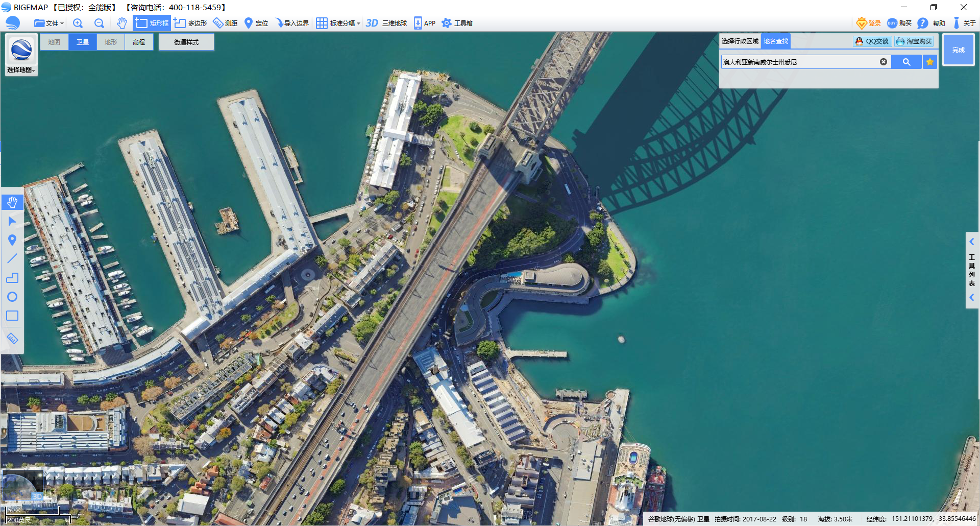
Task: Select the circle drawing tool in sidebar
Action: coord(12,297)
